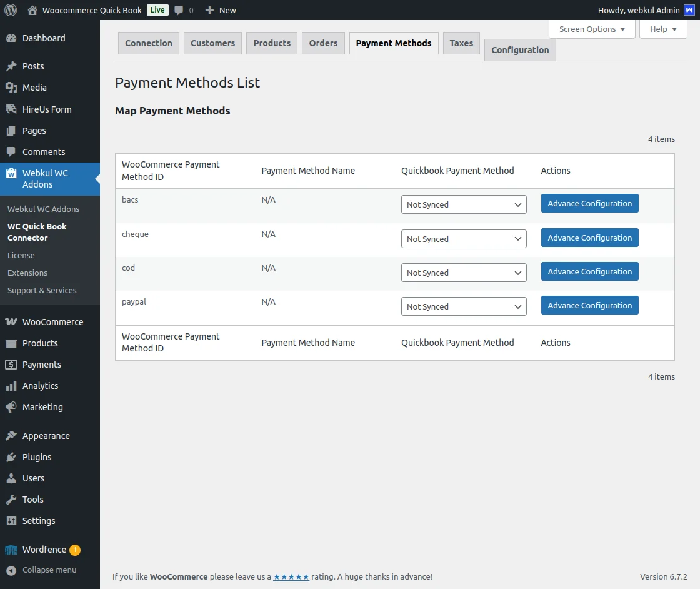This screenshot has width=700, height=589.
Task: Open the Help dropdown at top right
Action: (x=662, y=29)
